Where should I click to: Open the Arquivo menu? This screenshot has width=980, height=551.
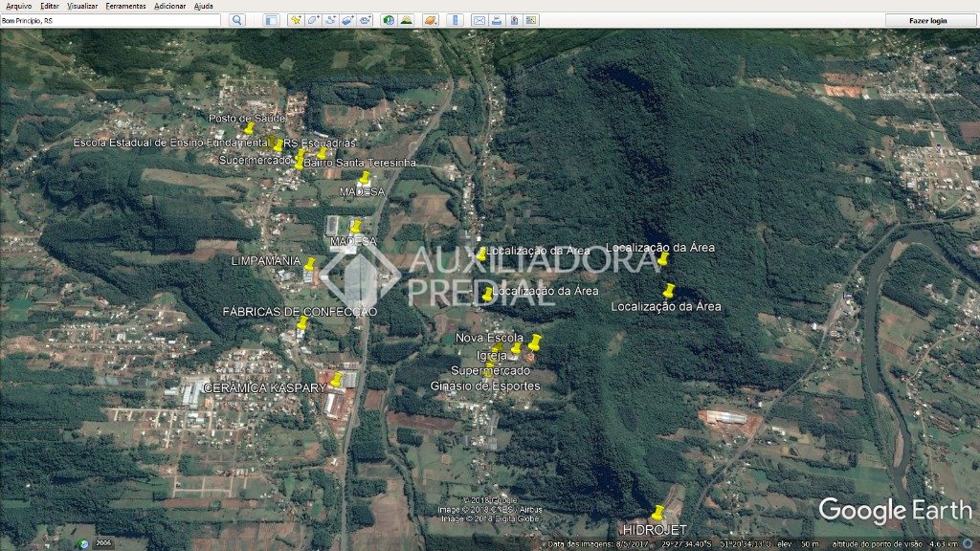(x=18, y=6)
